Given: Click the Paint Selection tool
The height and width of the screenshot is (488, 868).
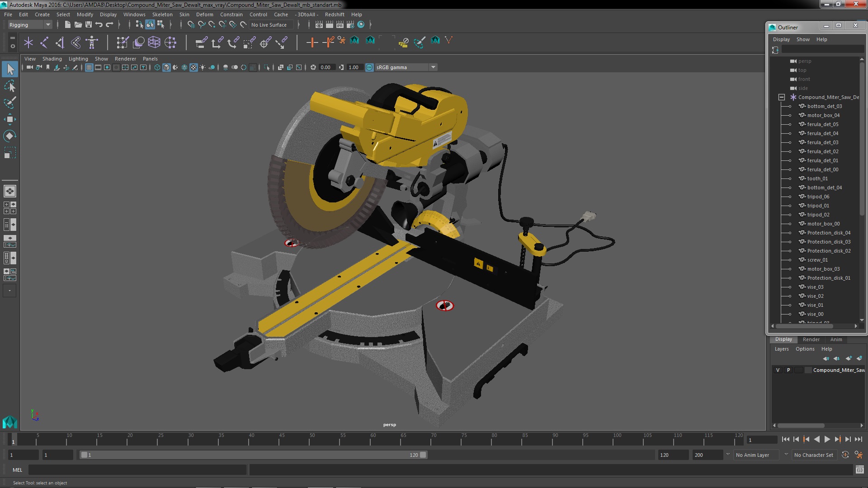Looking at the screenshot, I should [x=9, y=103].
